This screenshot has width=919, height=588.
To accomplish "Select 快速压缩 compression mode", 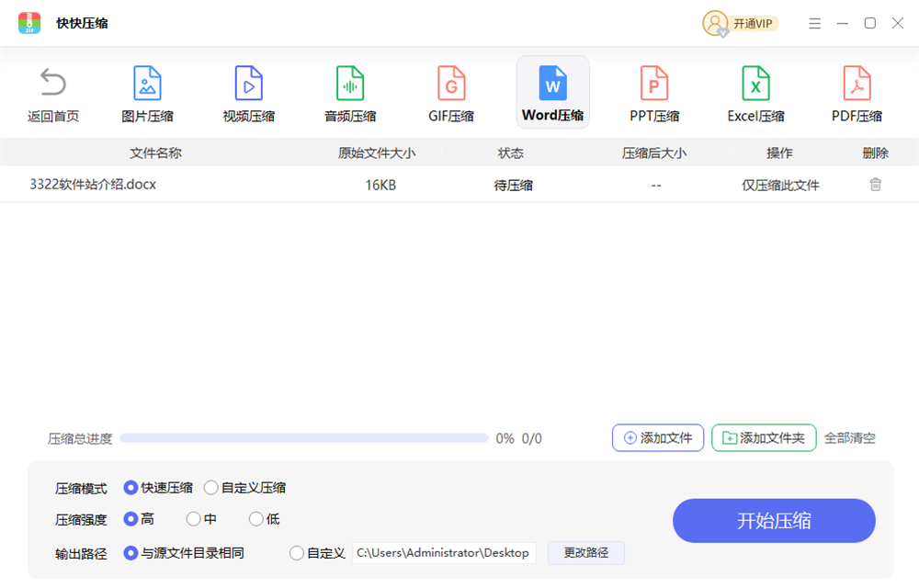I will pyautogui.click(x=130, y=488).
